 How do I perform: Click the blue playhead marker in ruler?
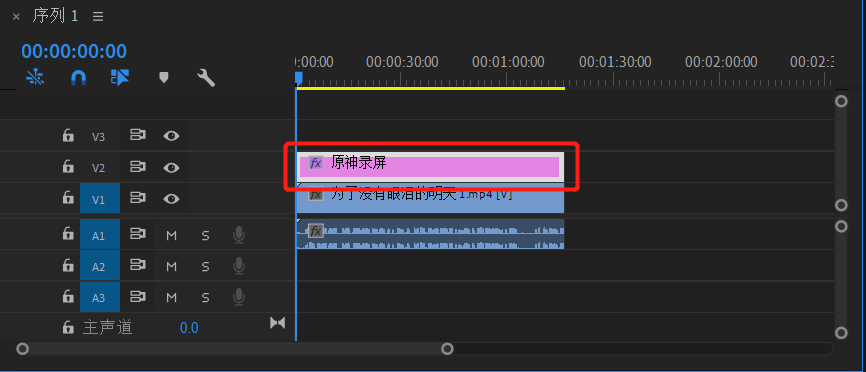tap(299, 78)
